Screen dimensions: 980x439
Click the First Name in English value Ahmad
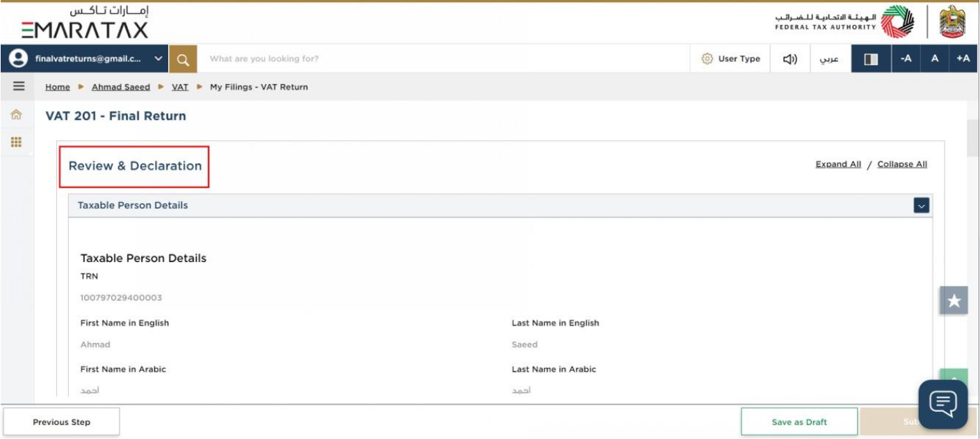[x=95, y=345]
